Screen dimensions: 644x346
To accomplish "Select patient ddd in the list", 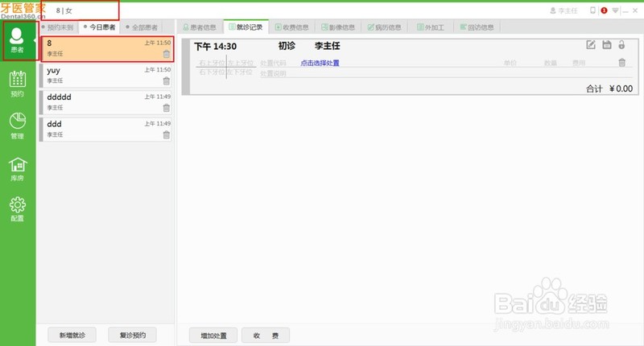I will coord(105,129).
